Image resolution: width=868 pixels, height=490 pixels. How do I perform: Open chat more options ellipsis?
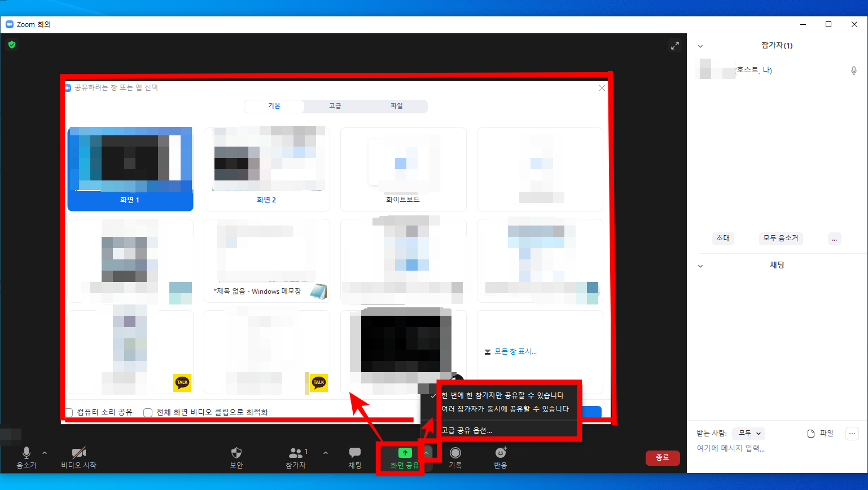(852, 433)
